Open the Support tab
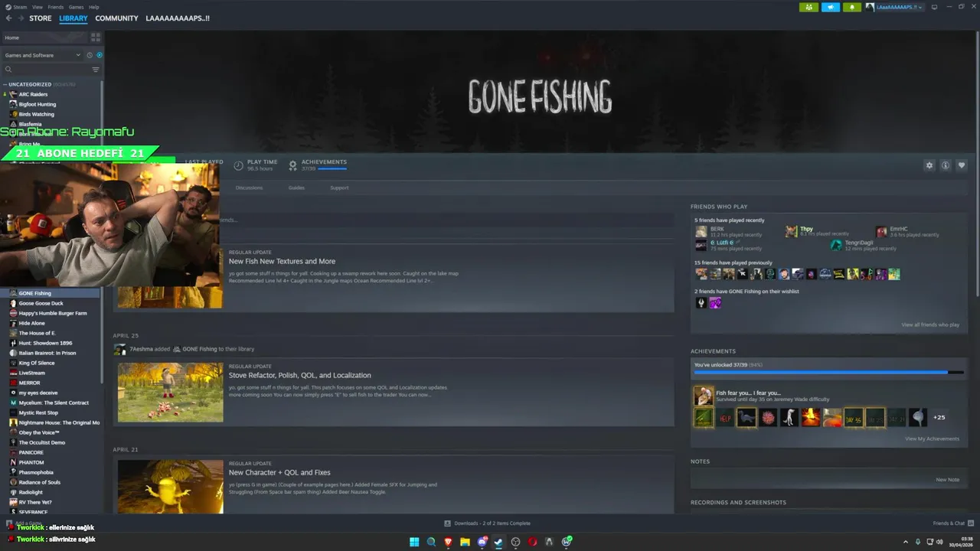 (x=339, y=187)
